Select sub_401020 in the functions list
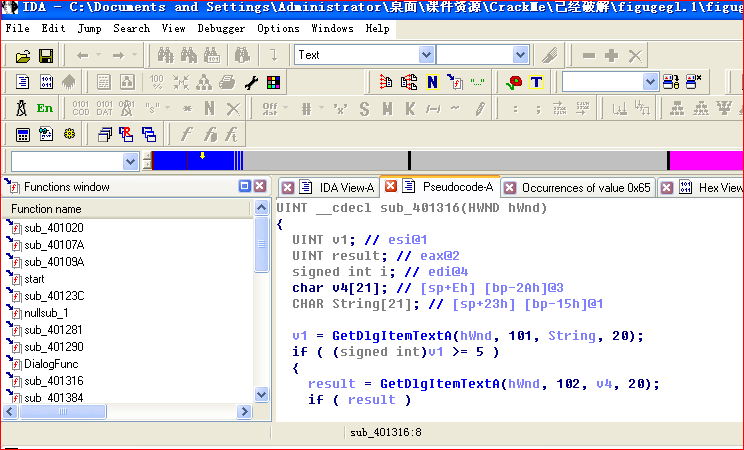The height and width of the screenshot is (450, 744). pyautogui.click(x=54, y=228)
